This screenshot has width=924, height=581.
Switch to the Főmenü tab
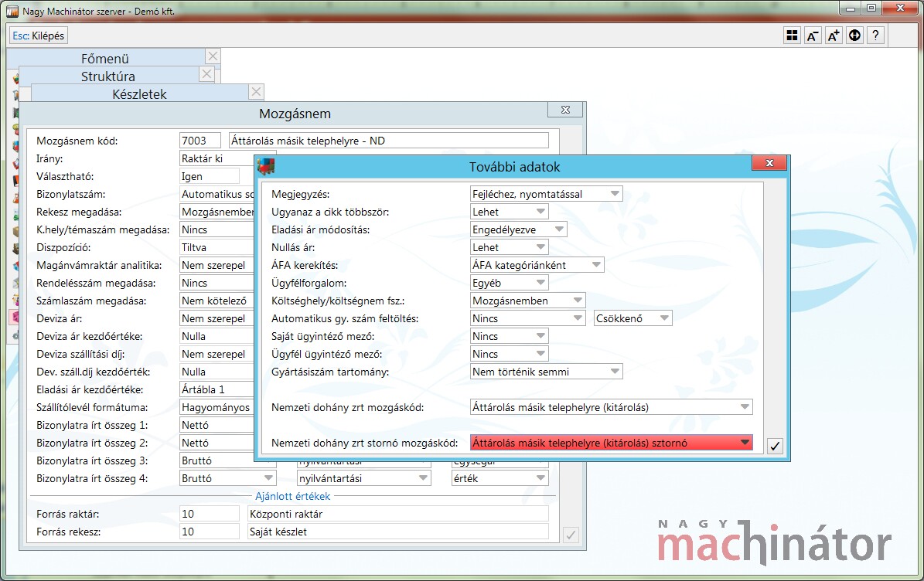105,58
